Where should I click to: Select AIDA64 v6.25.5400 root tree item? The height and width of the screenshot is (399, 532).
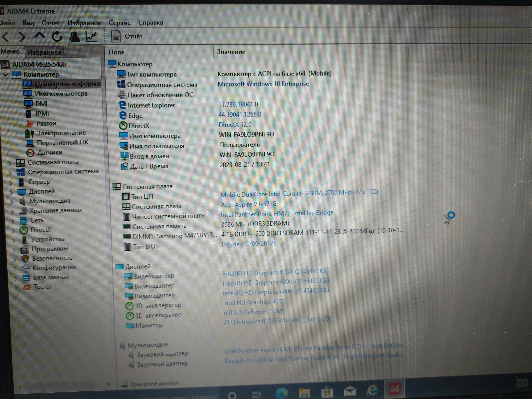click(33, 64)
